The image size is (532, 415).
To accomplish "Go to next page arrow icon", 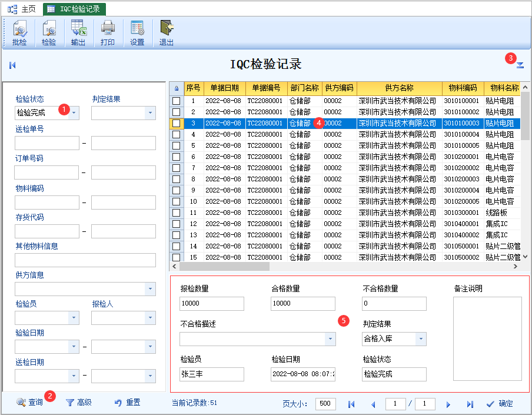I will point(448,404).
